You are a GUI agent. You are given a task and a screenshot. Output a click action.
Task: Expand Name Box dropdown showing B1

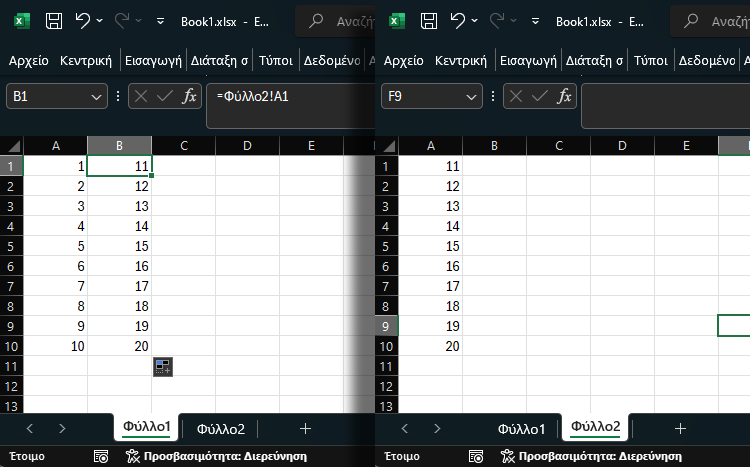coord(96,97)
